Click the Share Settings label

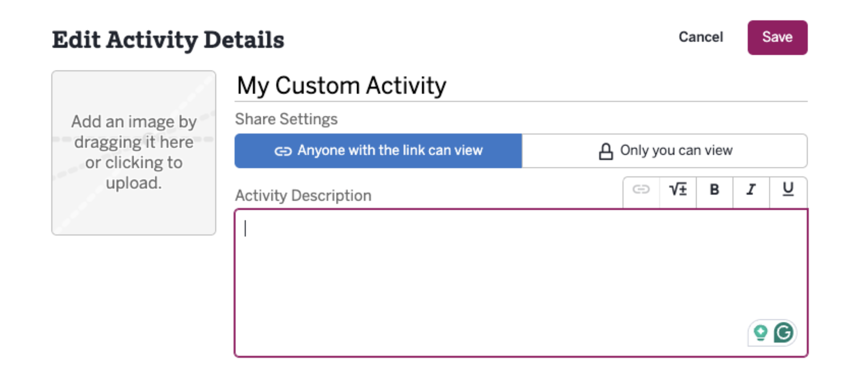point(286,119)
